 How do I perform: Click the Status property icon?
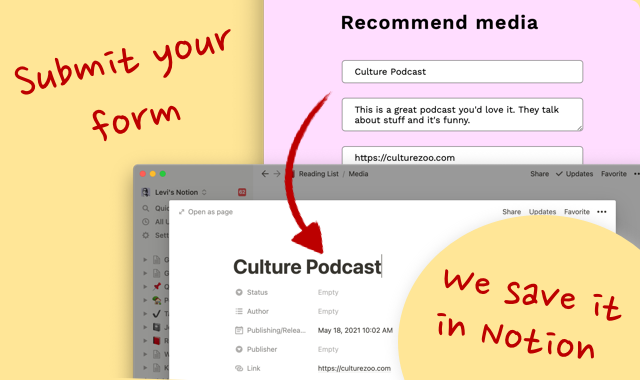click(x=239, y=292)
